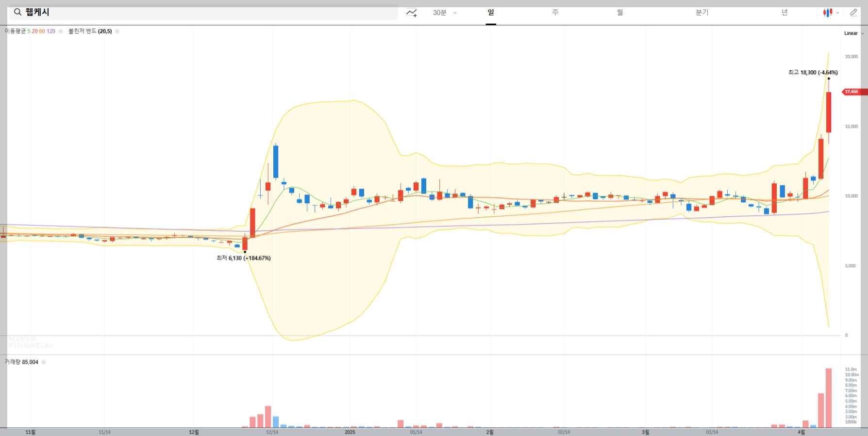The height and width of the screenshot is (436, 868).
Task: Switch to the 주 weekly tab
Action: click(555, 13)
